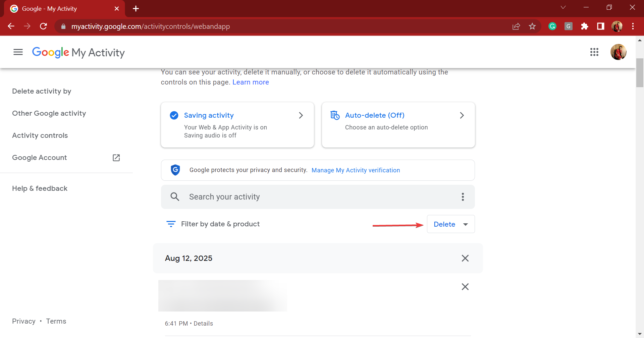Open the tab search dropdown

[x=563, y=7]
